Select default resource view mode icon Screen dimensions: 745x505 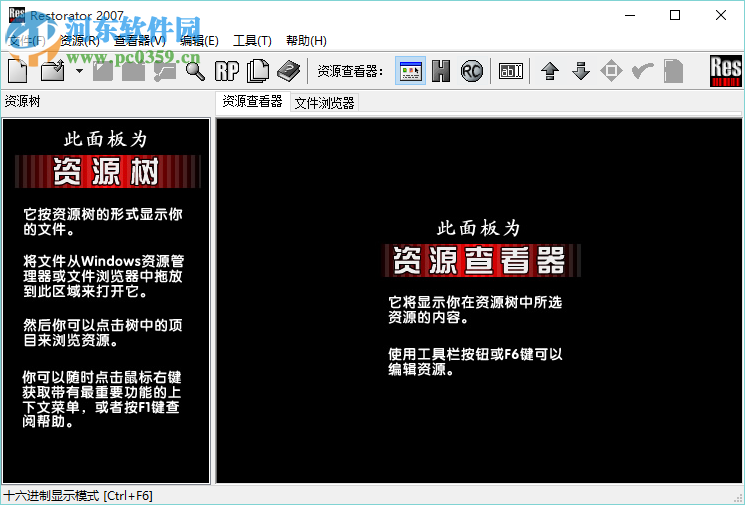click(x=411, y=71)
